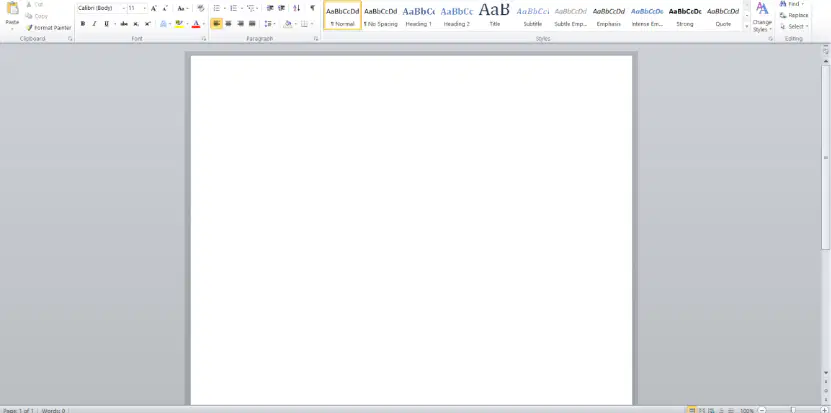Apply the Strong style
This screenshot has width=831, height=413.
pos(685,15)
